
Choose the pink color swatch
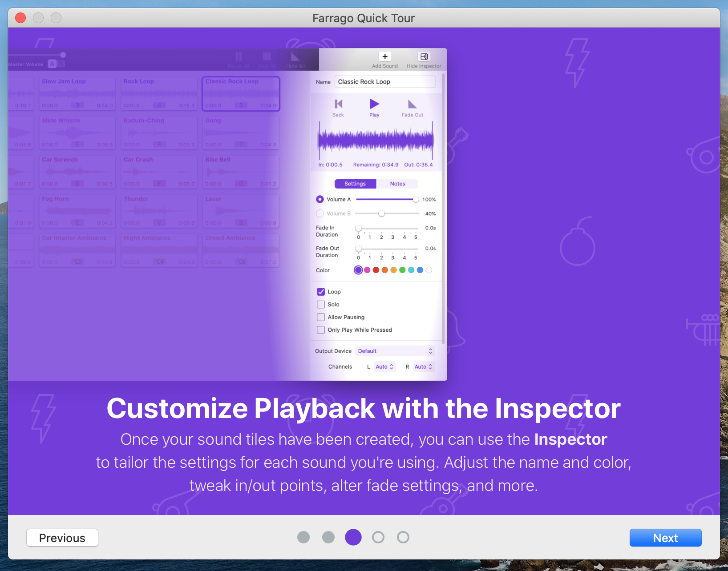pos(367,270)
